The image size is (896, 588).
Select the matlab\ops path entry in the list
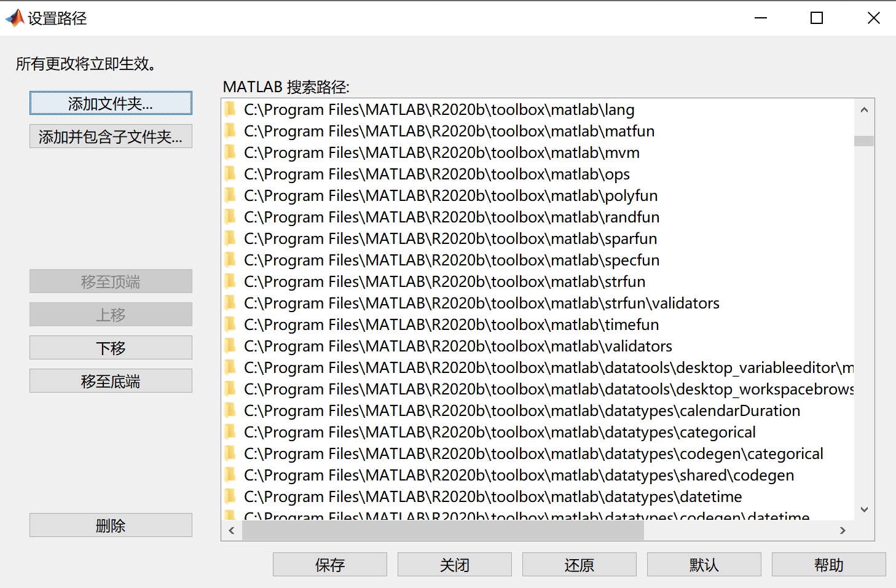(x=436, y=174)
